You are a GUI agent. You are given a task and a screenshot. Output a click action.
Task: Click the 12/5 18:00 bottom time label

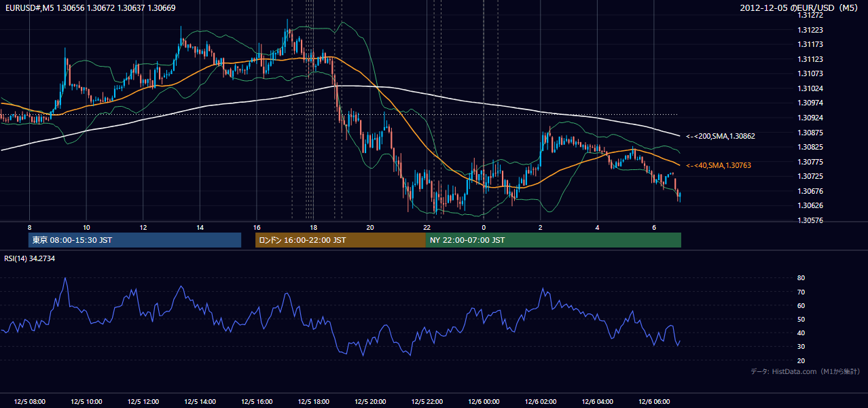pos(313,402)
